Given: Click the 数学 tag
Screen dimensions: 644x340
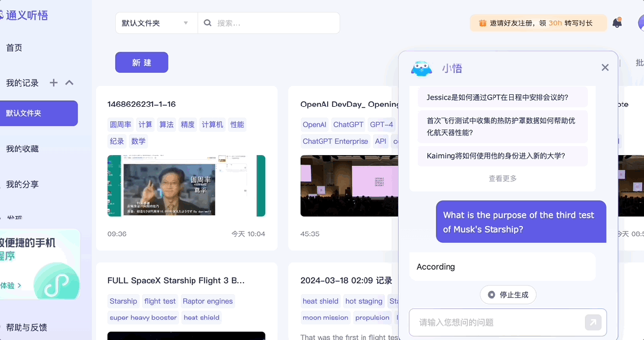Looking at the screenshot, I should click(138, 141).
